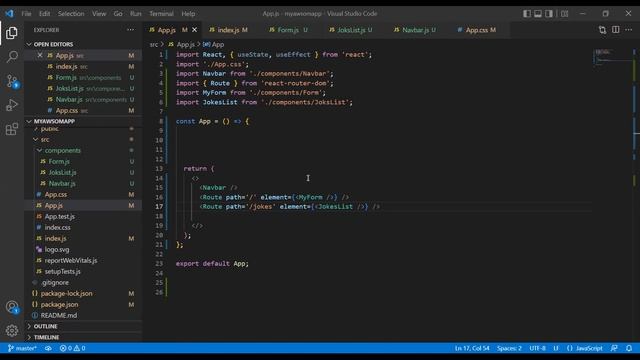
Task: Open changes compare icon in editor toolbar
Action: [602, 30]
